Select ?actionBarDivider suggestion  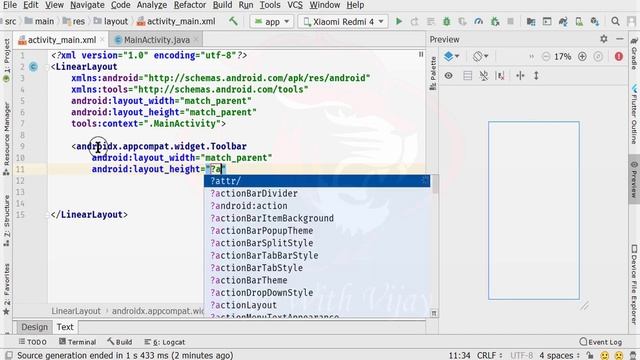point(317,193)
